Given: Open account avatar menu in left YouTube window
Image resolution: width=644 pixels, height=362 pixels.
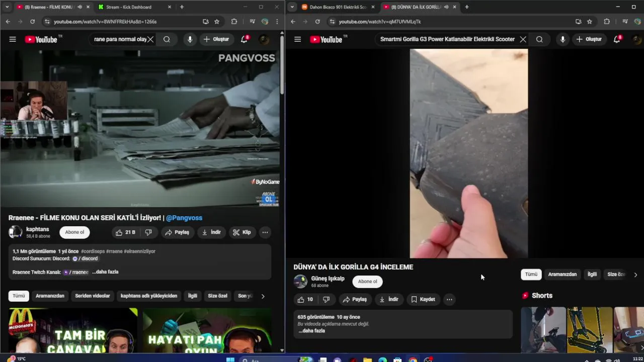Looking at the screenshot, I should (x=264, y=39).
